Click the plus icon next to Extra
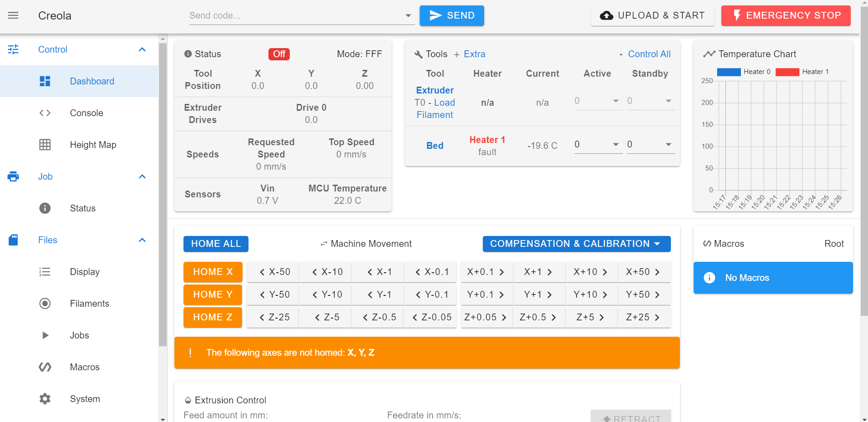The height and width of the screenshot is (422, 868). pos(457,54)
